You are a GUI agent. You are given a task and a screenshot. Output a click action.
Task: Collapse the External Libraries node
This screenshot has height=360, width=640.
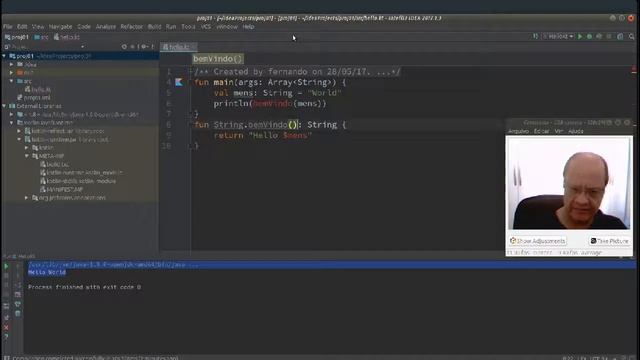click(x=4, y=106)
